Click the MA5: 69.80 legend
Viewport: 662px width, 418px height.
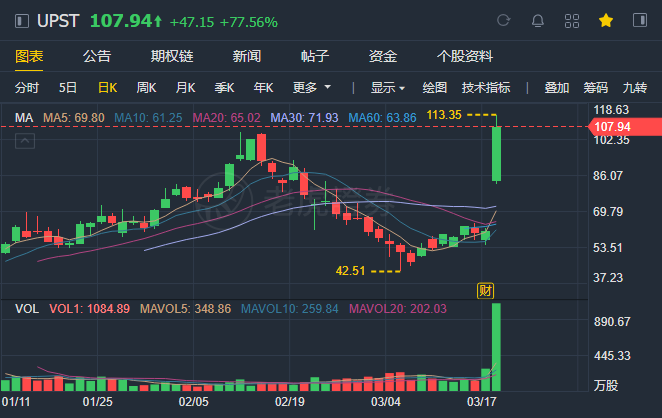click(74, 117)
